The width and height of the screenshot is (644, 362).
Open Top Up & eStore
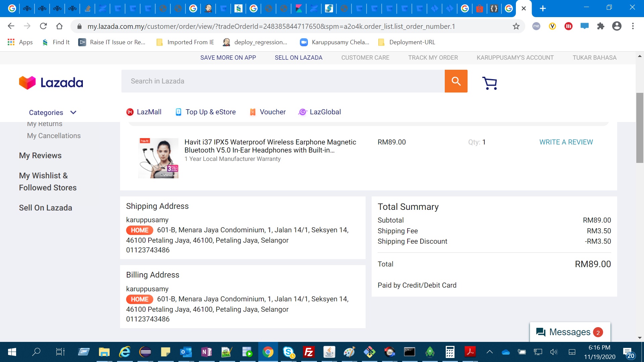click(x=206, y=112)
